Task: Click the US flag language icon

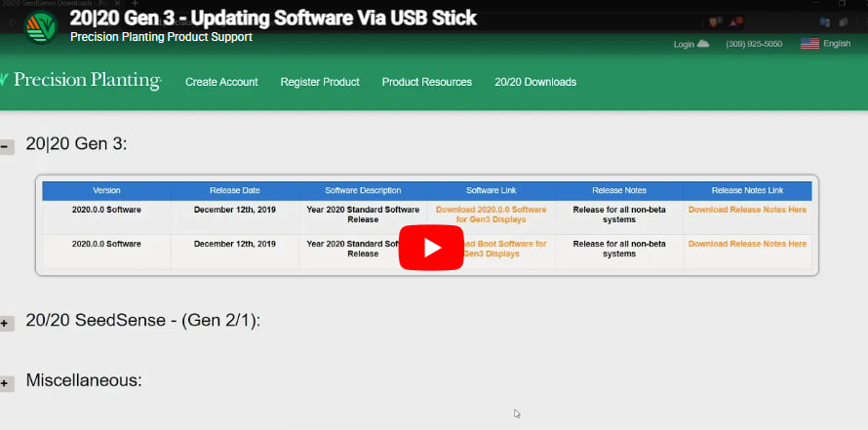Action: 809,44
